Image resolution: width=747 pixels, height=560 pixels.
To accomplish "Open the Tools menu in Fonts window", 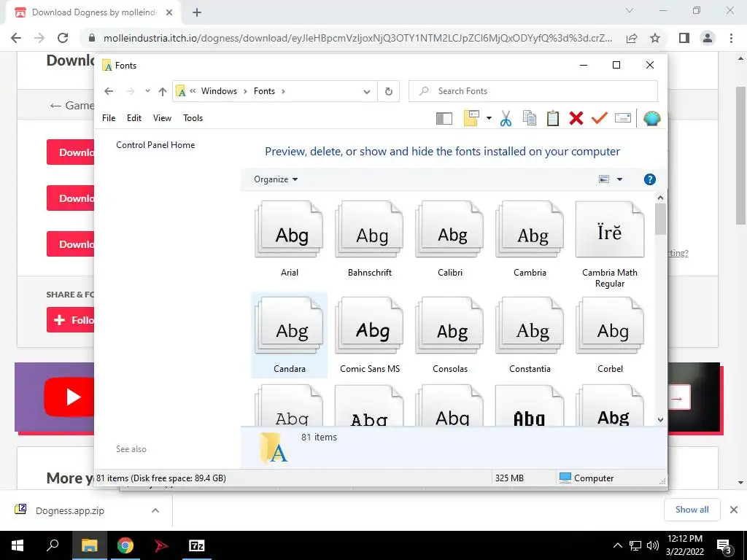I will coord(193,118).
